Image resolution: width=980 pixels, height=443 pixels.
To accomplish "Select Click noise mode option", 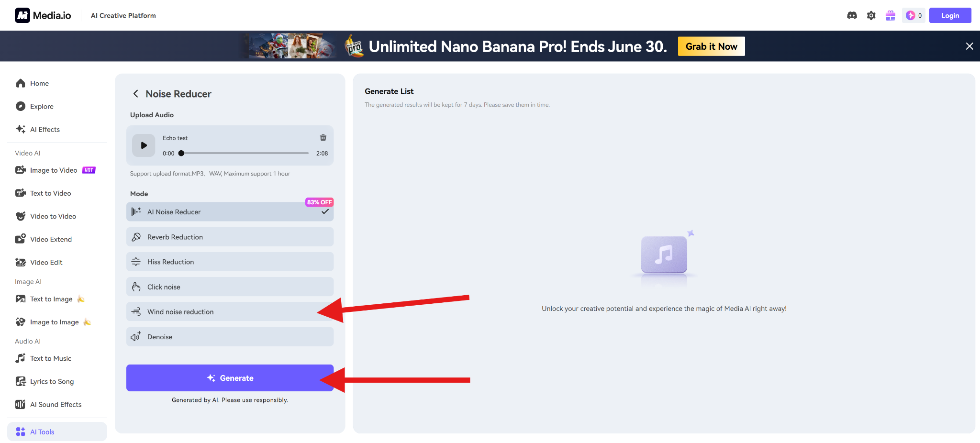I will [230, 287].
